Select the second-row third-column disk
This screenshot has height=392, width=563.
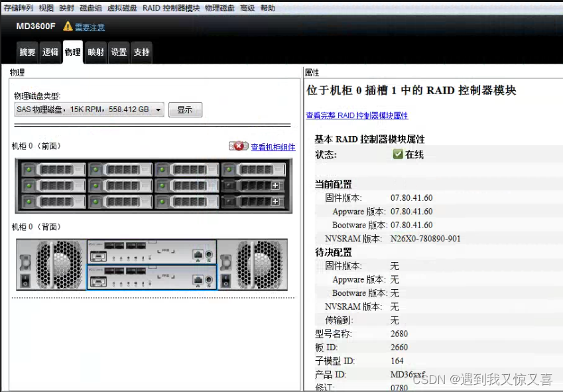click(187, 186)
